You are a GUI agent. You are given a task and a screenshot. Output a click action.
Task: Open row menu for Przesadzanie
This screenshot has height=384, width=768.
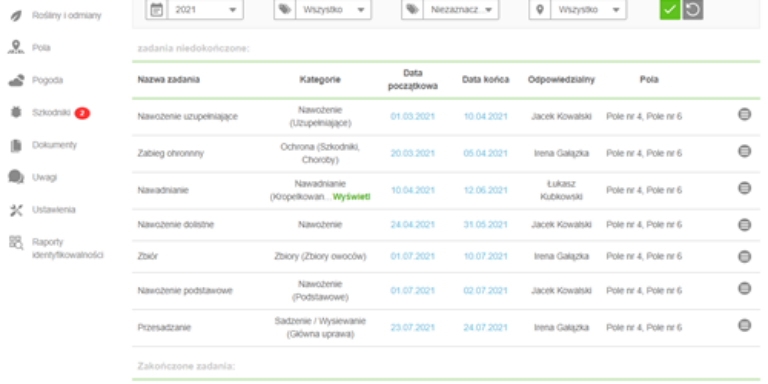(x=744, y=325)
